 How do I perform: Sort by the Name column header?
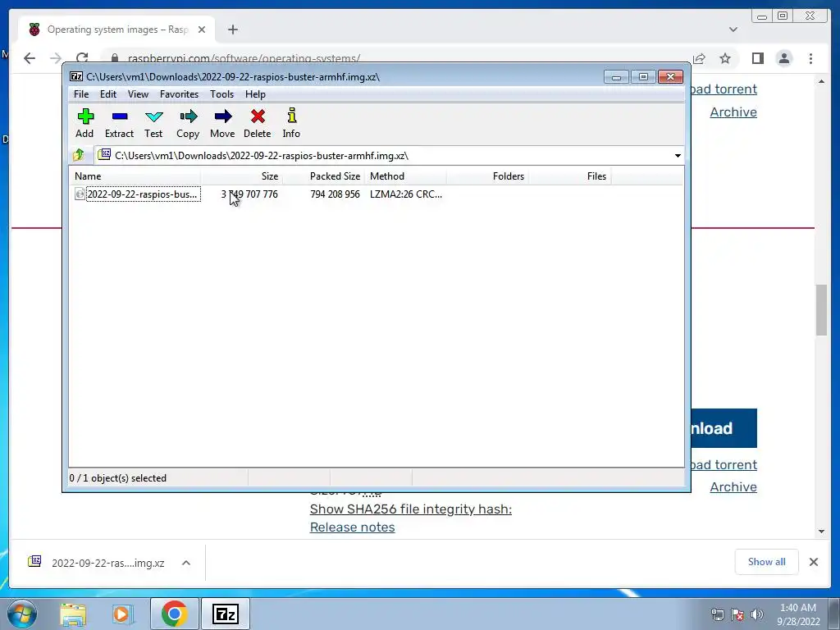(x=135, y=176)
